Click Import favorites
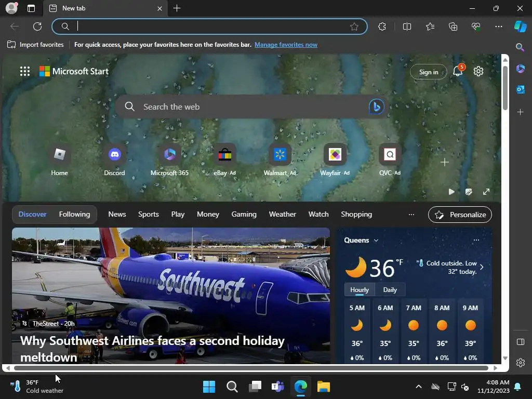This screenshot has width=532, height=399. 35,45
